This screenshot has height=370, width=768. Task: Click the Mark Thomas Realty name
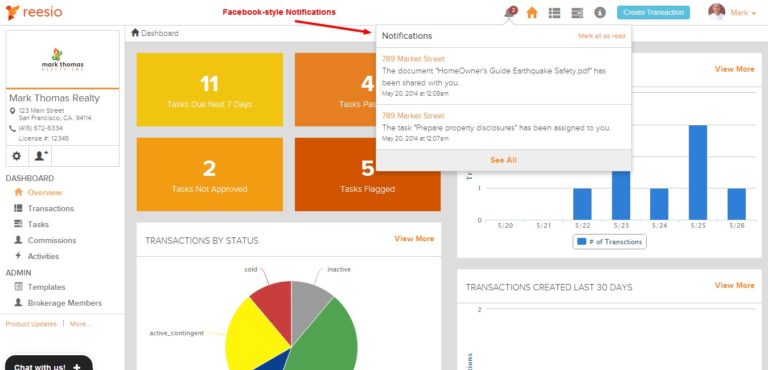click(x=54, y=98)
